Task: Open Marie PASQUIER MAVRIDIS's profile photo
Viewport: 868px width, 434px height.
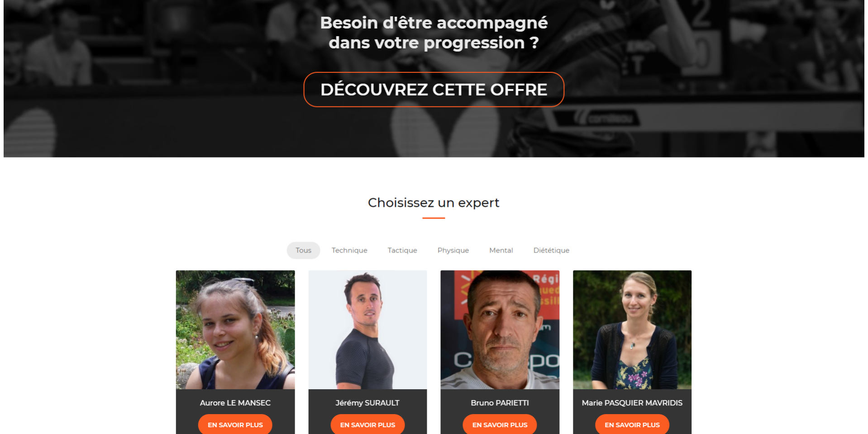Action: point(632,330)
